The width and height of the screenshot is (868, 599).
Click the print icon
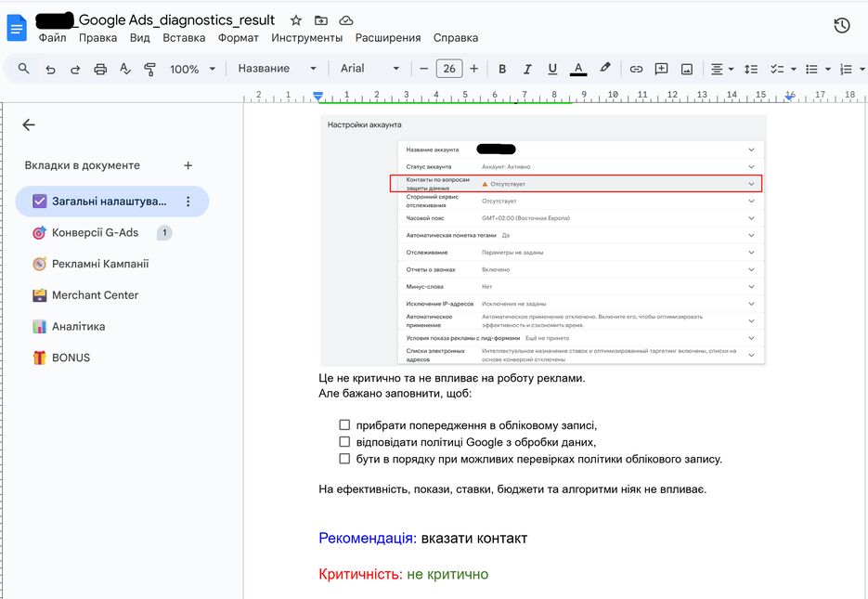coord(100,68)
